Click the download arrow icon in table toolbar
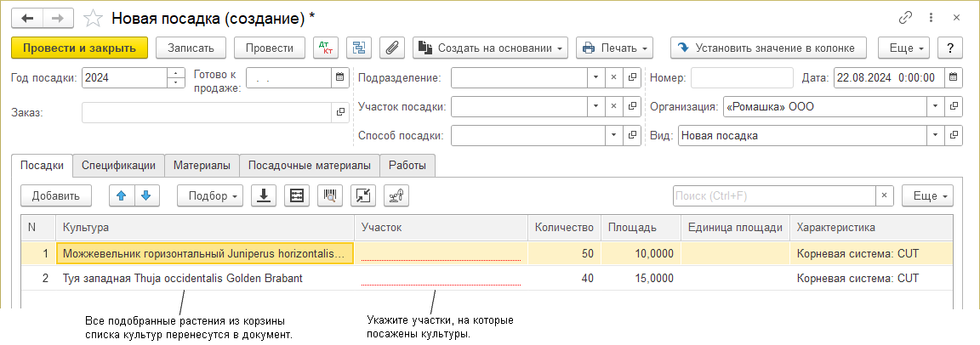Screen dimensions: 980x345 click(x=264, y=195)
